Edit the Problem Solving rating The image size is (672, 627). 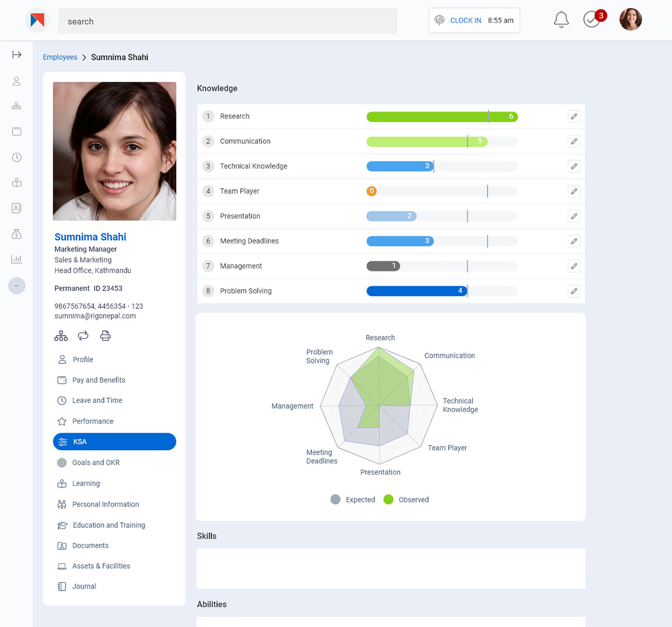pos(573,291)
